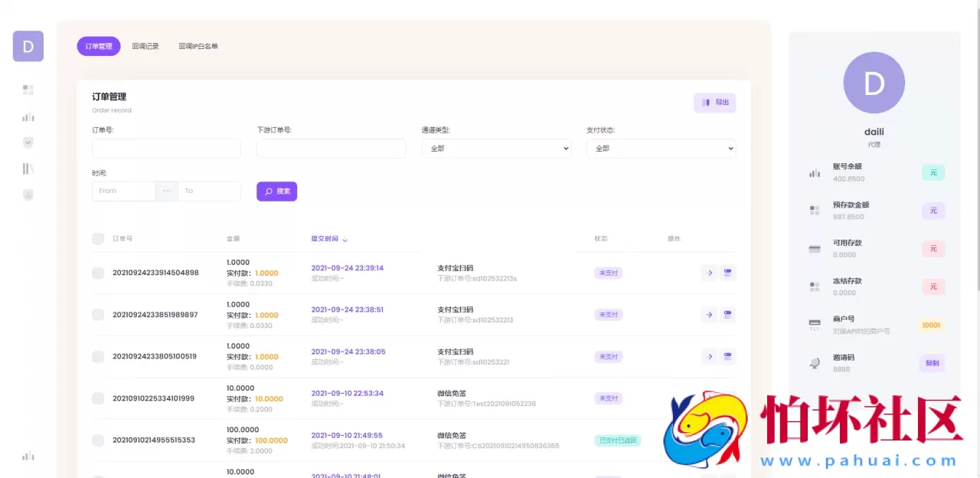The height and width of the screenshot is (478, 980).
Task: Open the 通道类型 dropdown showing 全部
Action: (496, 148)
